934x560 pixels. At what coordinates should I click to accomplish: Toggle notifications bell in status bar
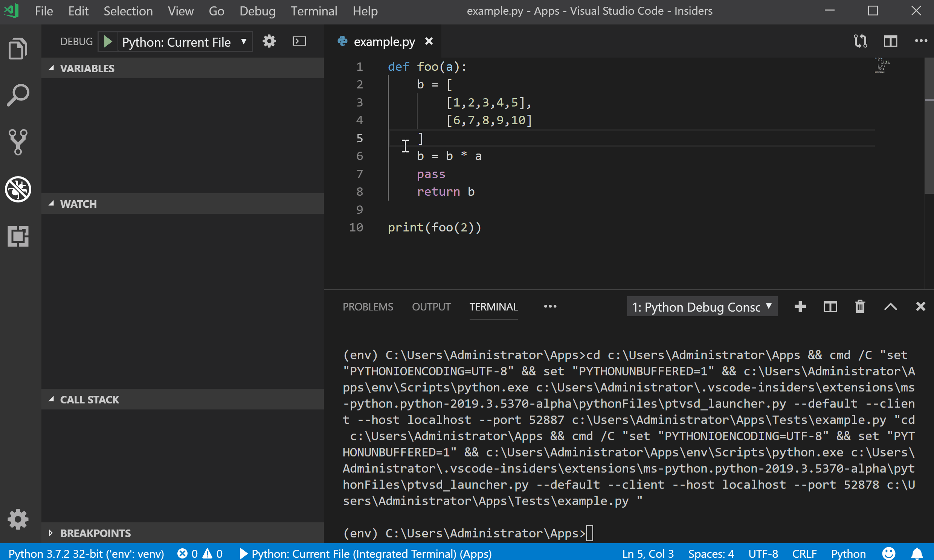coord(917,554)
